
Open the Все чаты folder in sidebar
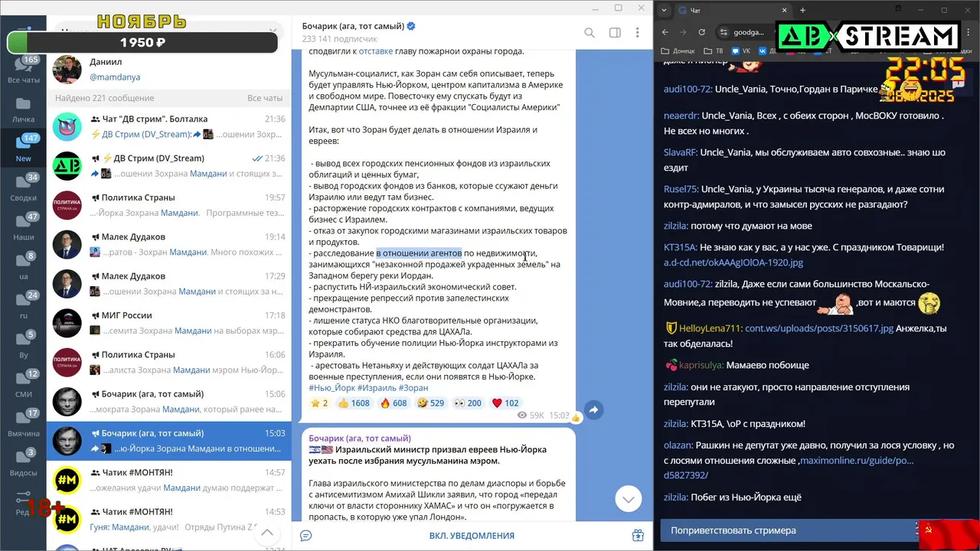23,71
